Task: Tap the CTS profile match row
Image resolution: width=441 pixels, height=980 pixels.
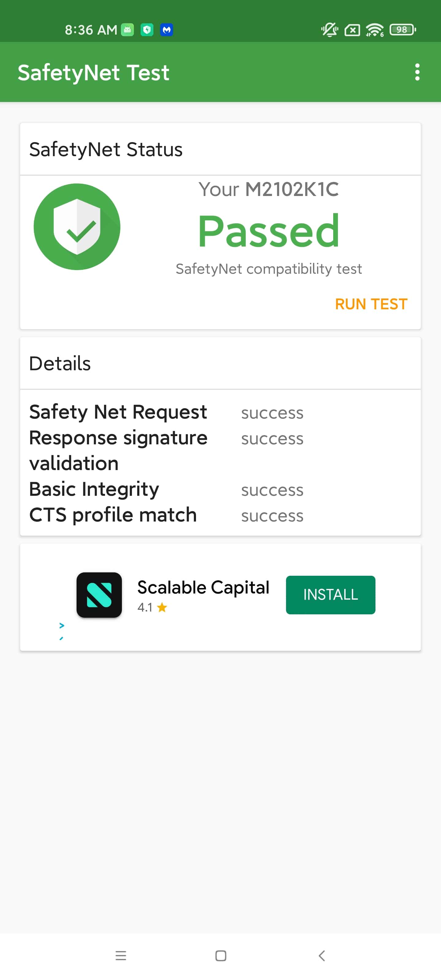Action: tap(166, 515)
